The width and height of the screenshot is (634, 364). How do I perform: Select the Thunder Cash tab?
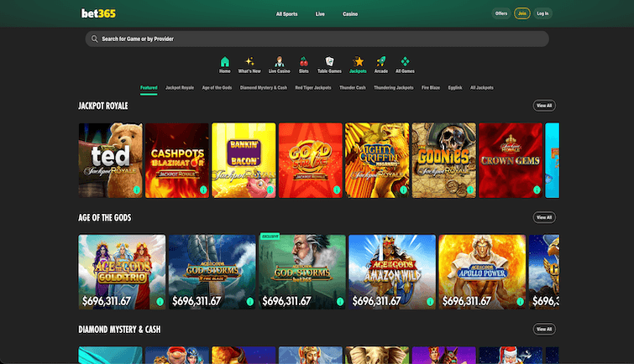coord(353,88)
